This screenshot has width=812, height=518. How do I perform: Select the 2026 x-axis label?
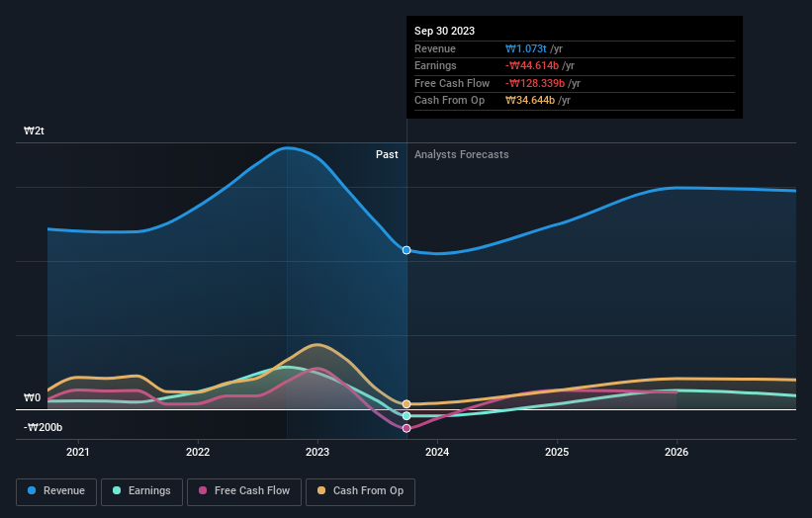coord(677,452)
